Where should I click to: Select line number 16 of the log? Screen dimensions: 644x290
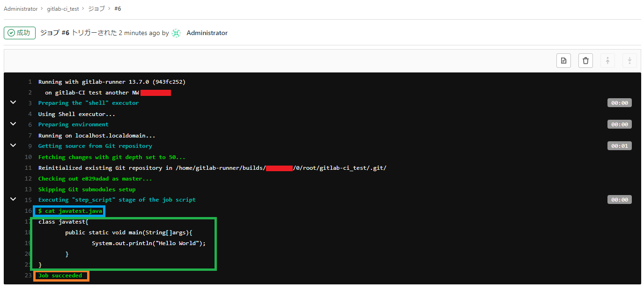tap(28, 210)
